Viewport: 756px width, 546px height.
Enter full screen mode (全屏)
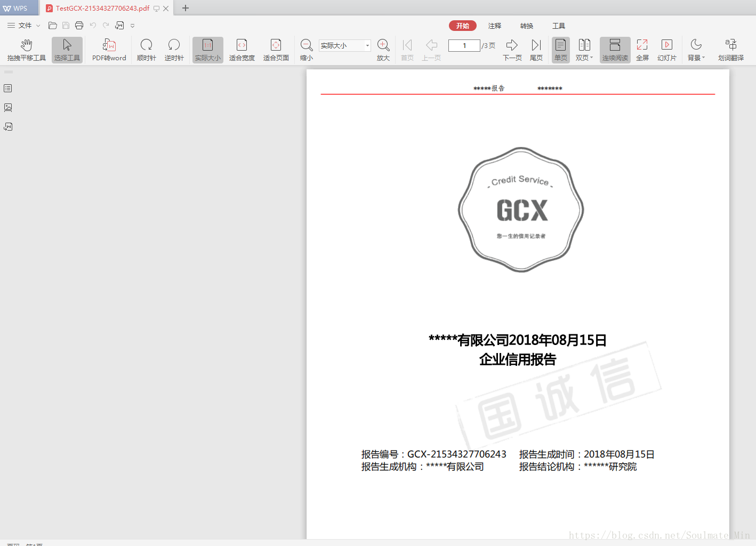coord(642,50)
